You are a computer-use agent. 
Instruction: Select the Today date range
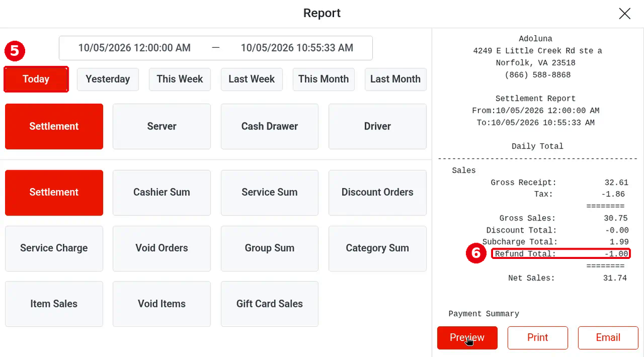[36, 79]
